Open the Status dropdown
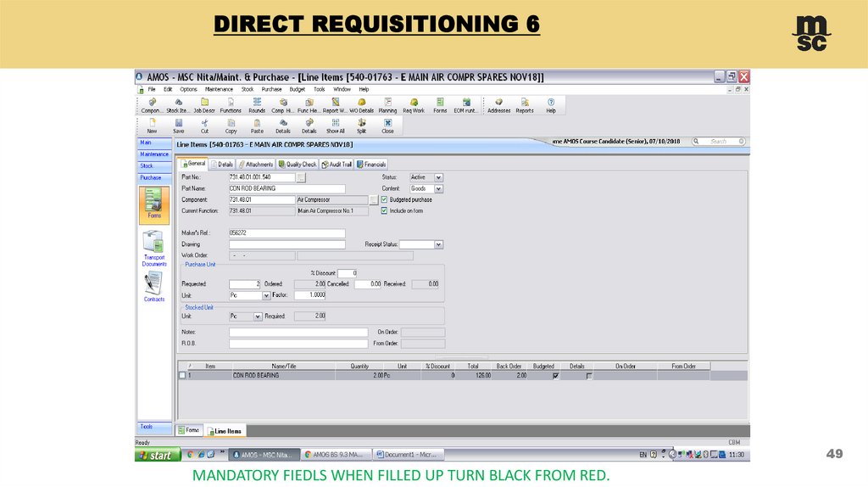Viewport: 868px width, 487px height. [x=438, y=177]
